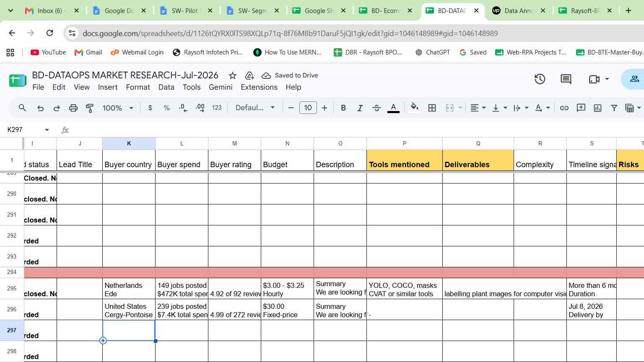Open the borders grid icon
Viewport: 644px width, 362px height.
(x=432, y=108)
